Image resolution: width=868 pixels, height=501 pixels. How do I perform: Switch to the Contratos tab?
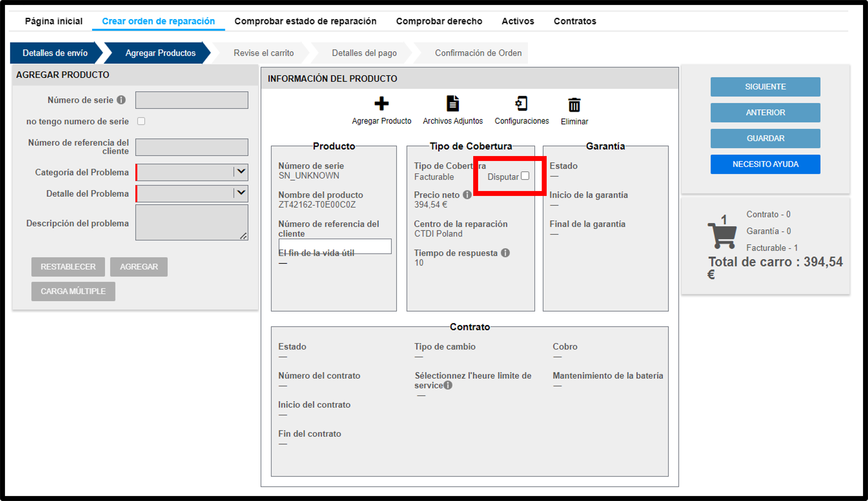coord(575,21)
